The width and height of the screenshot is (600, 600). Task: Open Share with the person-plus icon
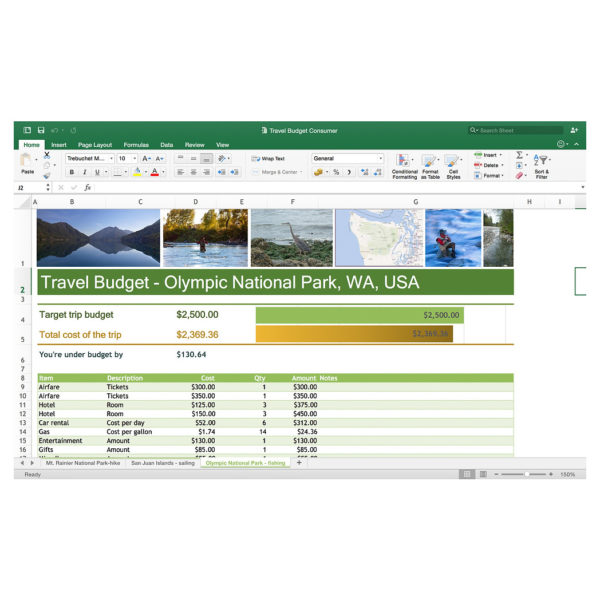click(x=574, y=130)
